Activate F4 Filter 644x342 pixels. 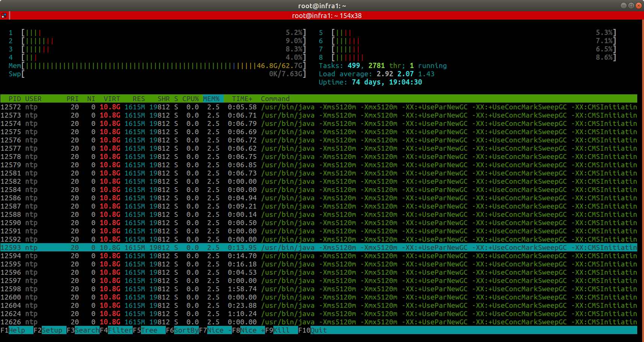116,330
